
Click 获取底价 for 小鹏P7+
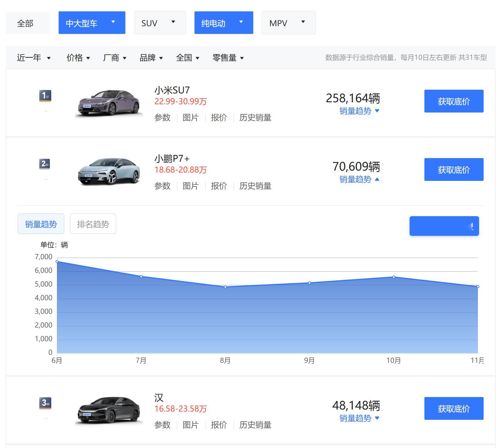point(454,169)
